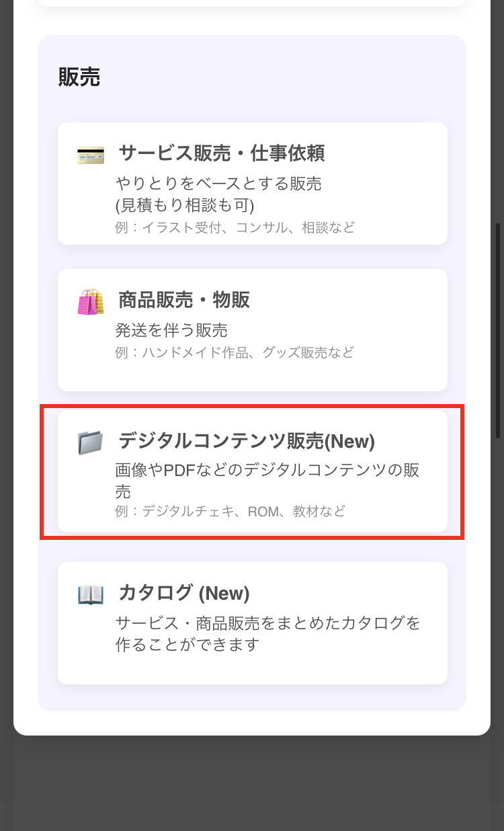Image resolution: width=504 pixels, height=831 pixels.
Task: Click 画像やPDFなどのデジタルコンテンツ description
Action: tap(267, 480)
